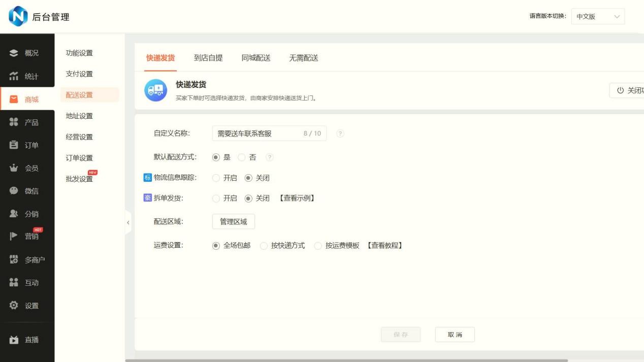The height and width of the screenshot is (362, 644).
Task: Enable 开启 for 物流信息跟踪
Action: point(216,178)
